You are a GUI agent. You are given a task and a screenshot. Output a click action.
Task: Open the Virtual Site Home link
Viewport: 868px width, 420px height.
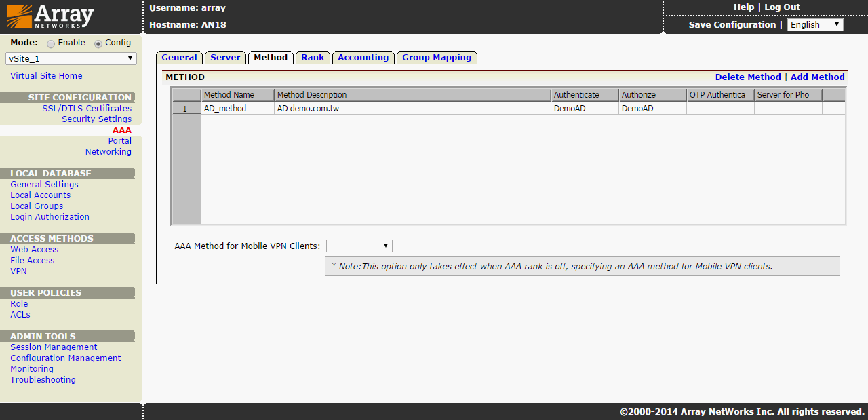click(46, 76)
